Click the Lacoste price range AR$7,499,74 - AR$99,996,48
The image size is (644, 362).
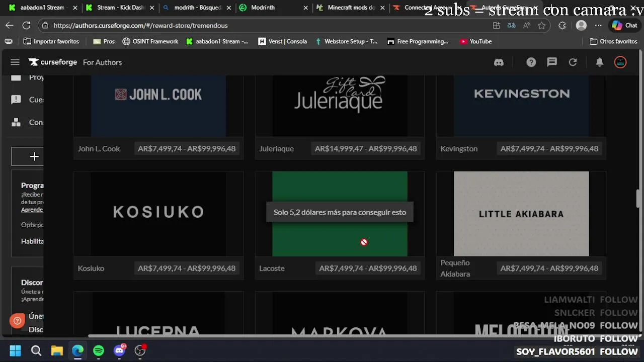coord(368,268)
